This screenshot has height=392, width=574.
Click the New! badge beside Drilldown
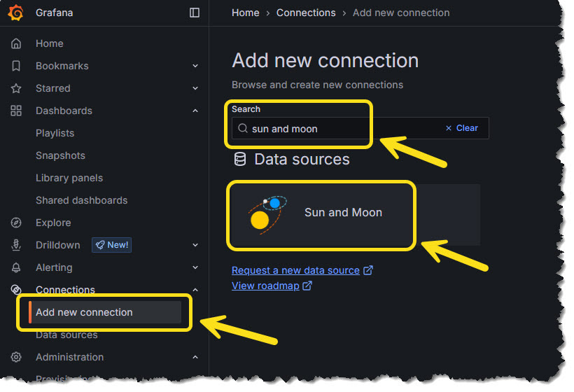(x=112, y=245)
